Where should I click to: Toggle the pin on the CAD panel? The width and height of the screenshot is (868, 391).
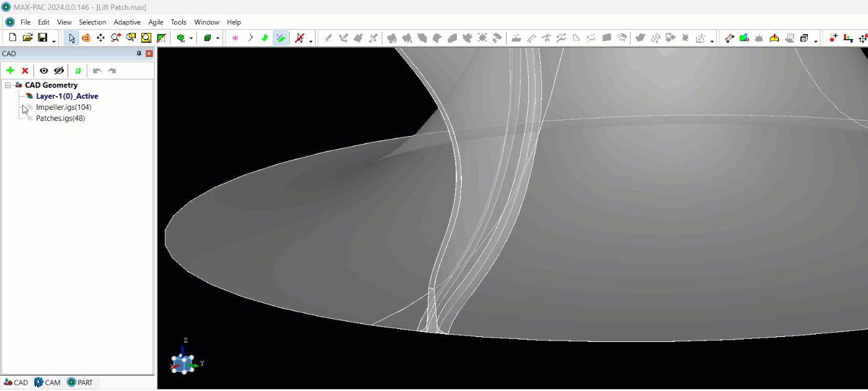click(139, 54)
